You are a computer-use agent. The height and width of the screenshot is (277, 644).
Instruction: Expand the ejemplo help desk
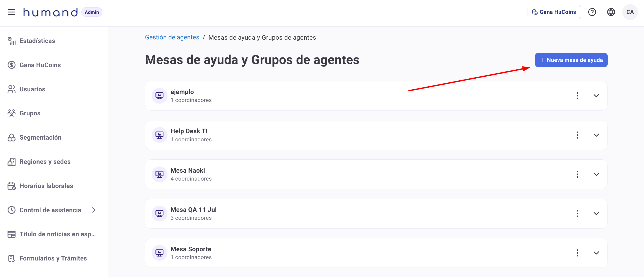[596, 96]
